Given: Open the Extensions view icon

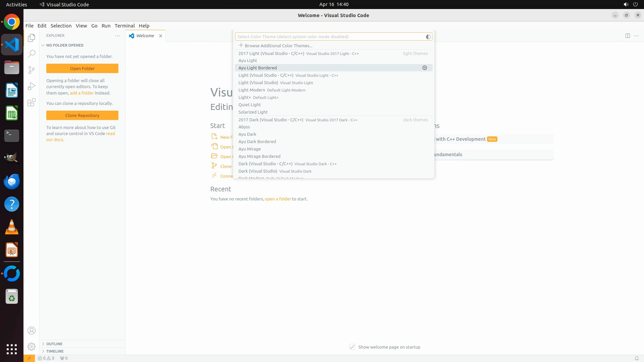Looking at the screenshot, I should 32,103.
